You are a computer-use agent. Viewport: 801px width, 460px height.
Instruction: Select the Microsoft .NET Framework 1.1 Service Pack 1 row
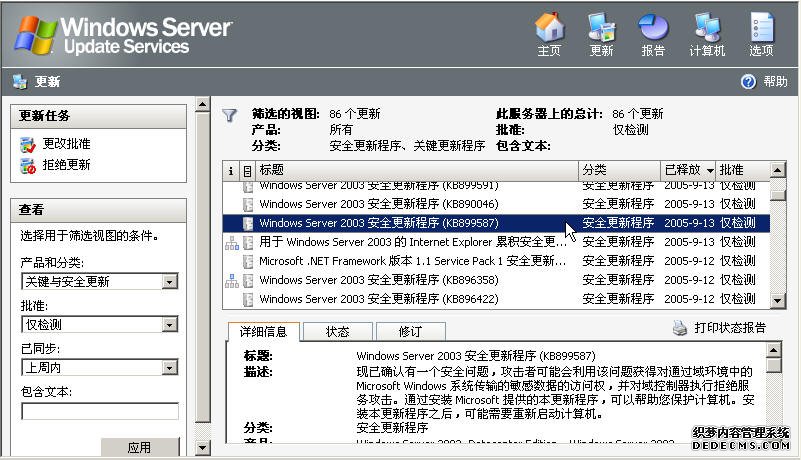pos(497,261)
